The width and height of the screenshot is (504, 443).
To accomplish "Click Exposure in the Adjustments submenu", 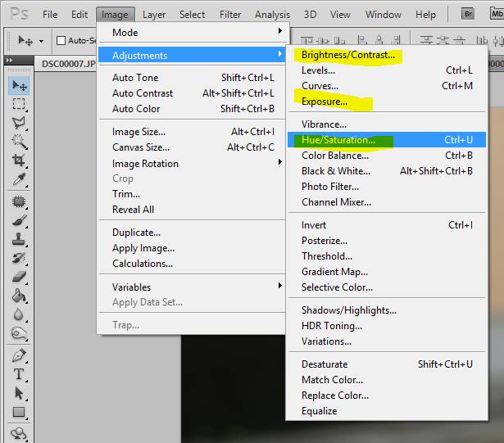I will (x=324, y=102).
